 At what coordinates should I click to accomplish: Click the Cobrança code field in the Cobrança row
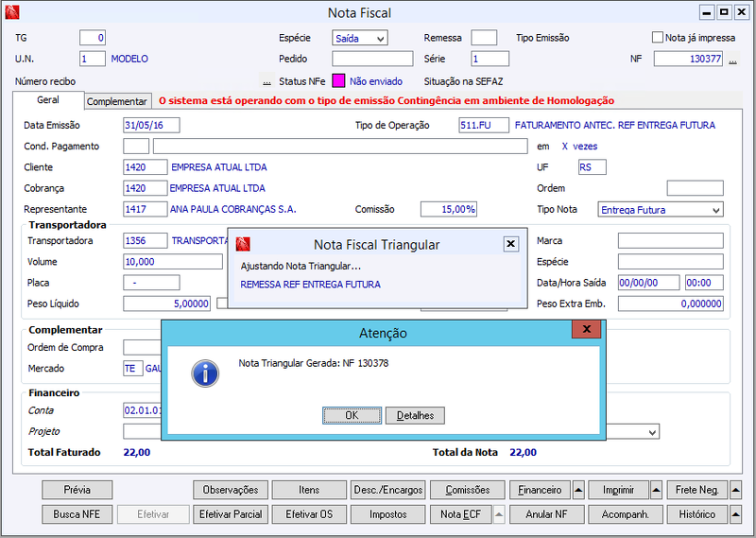pos(146,188)
